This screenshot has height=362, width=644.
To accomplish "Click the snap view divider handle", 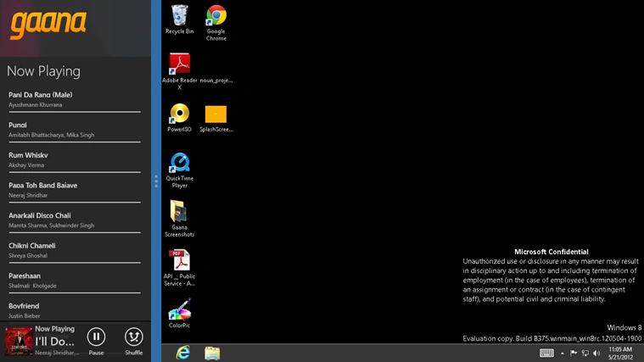I will (x=156, y=181).
